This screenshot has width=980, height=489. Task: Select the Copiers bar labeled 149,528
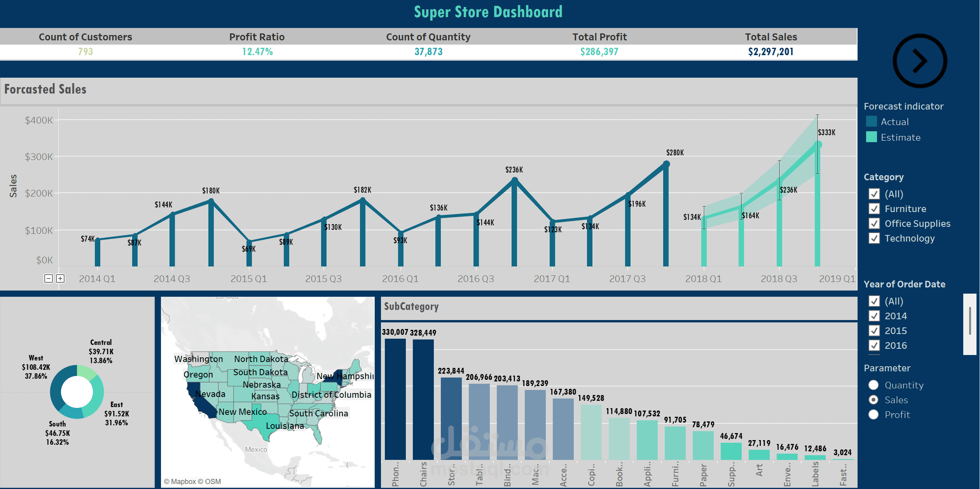click(591, 432)
